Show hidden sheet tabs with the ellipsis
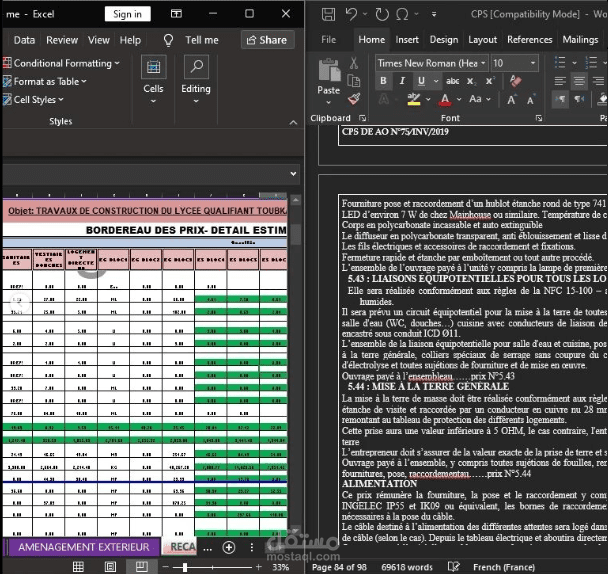 207,548
